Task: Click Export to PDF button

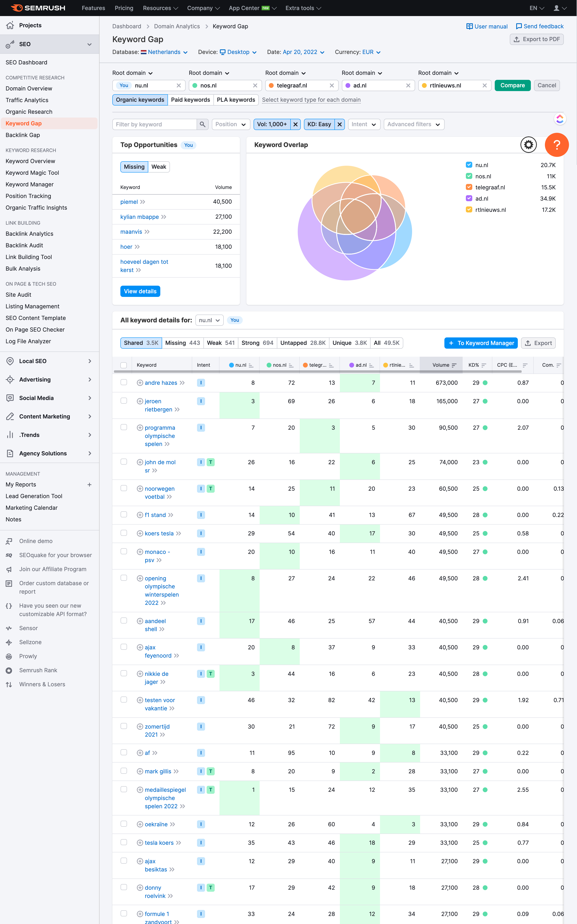Action: pyautogui.click(x=536, y=39)
